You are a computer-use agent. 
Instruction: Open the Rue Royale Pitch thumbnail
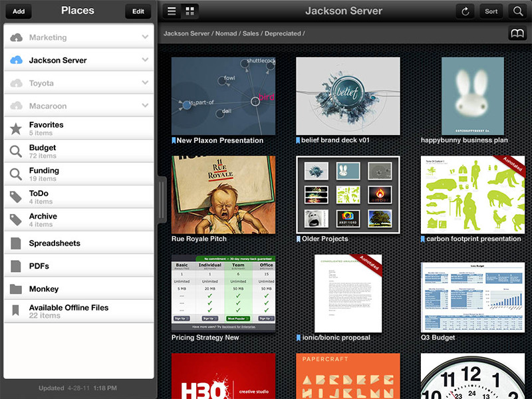223,195
